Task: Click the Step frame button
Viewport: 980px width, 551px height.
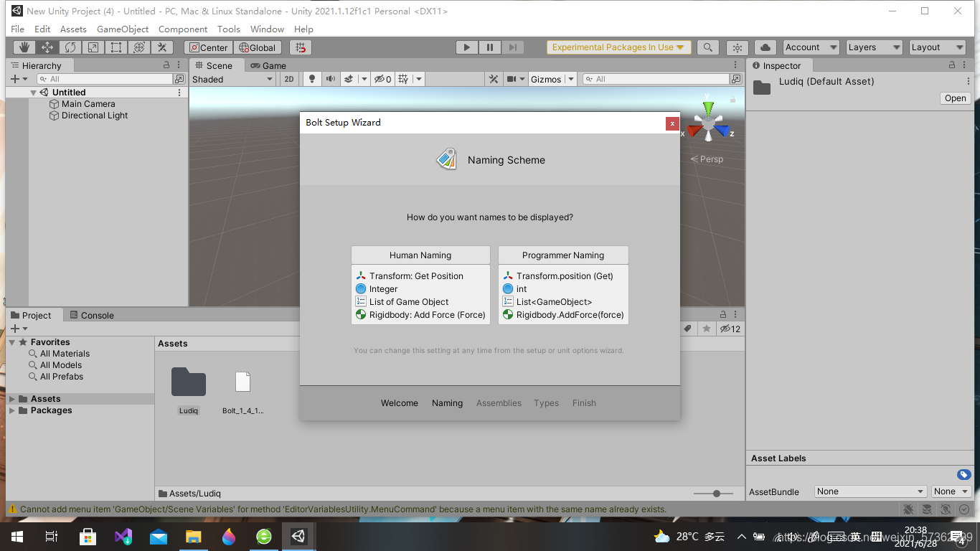Action: point(512,47)
